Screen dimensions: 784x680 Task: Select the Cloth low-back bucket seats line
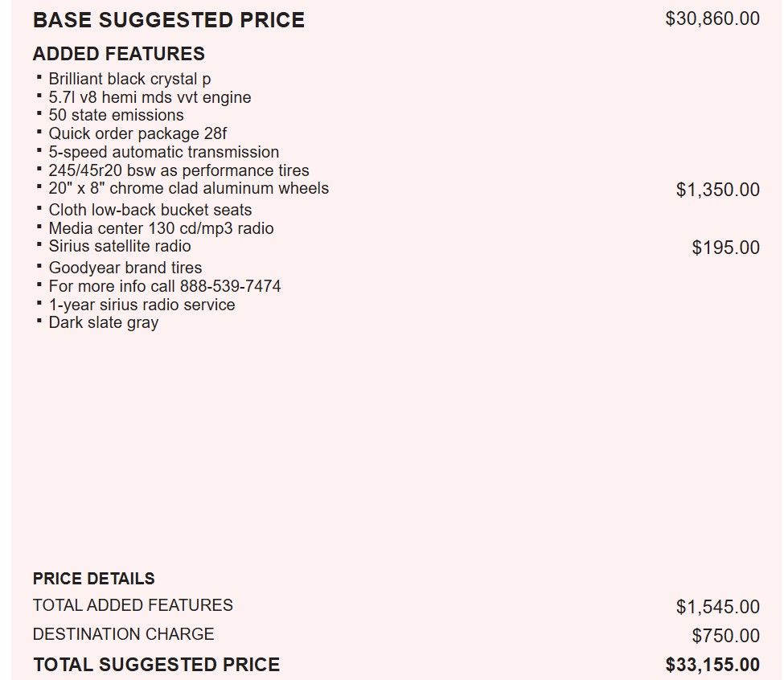pyautogui.click(x=150, y=210)
